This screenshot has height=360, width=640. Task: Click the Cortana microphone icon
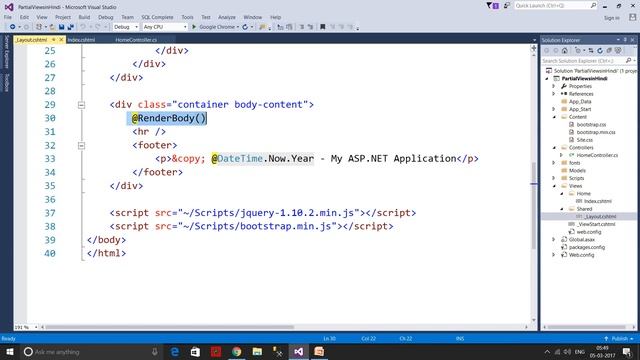155,352
